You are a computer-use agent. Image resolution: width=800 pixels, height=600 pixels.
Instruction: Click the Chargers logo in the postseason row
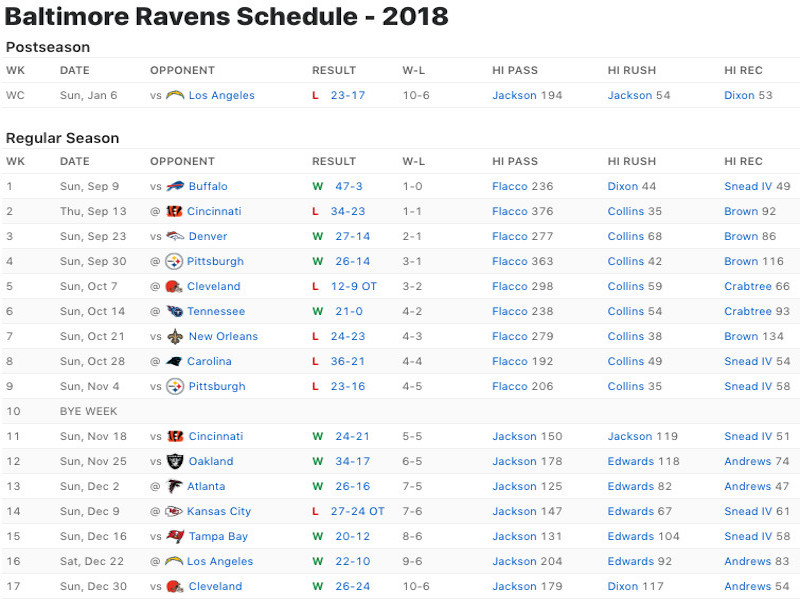tap(175, 95)
